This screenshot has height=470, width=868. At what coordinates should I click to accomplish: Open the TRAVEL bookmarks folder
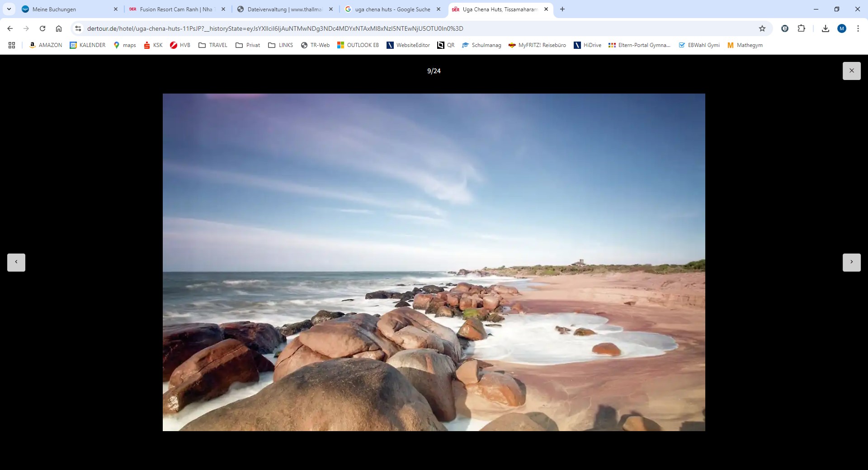(x=213, y=45)
